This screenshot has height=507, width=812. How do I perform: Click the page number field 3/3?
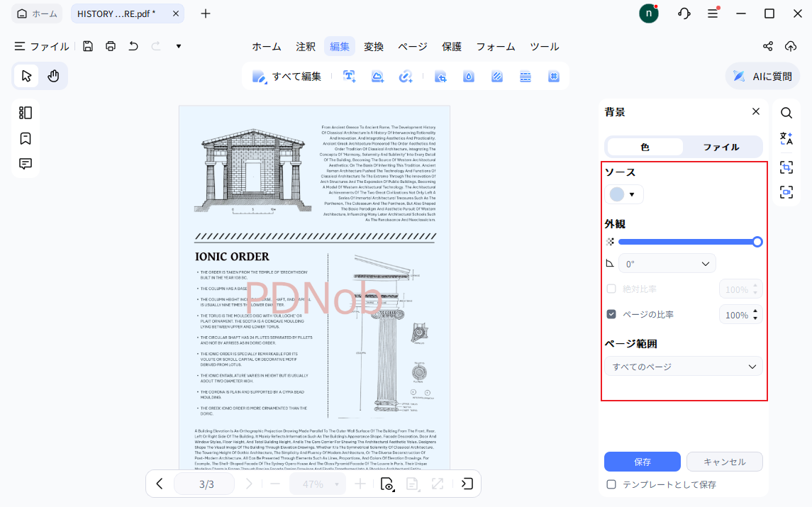click(204, 484)
